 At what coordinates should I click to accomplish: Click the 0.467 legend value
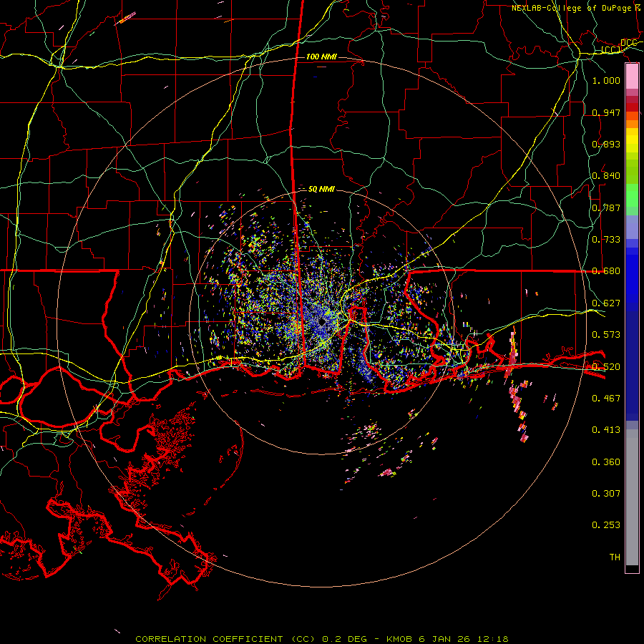[606, 399]
